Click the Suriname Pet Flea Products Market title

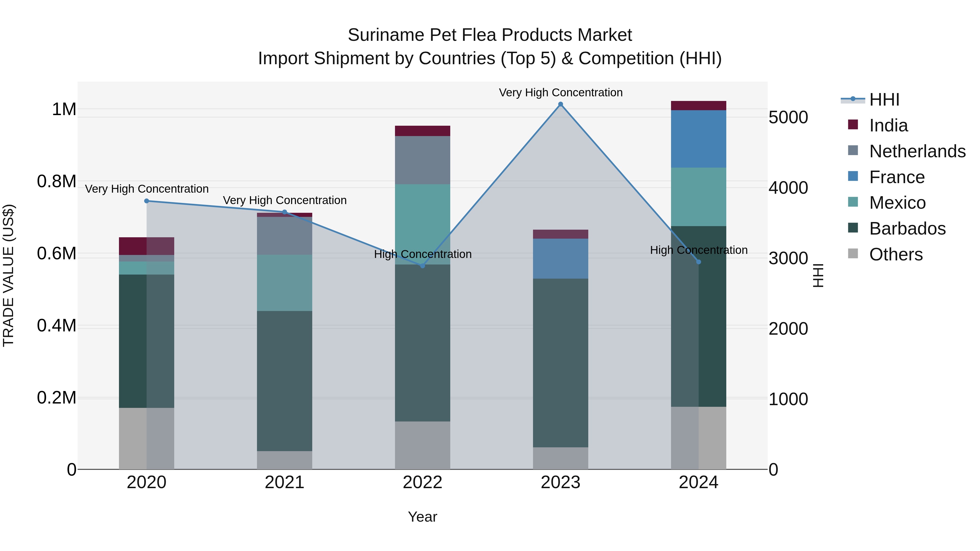click(490, 35)
